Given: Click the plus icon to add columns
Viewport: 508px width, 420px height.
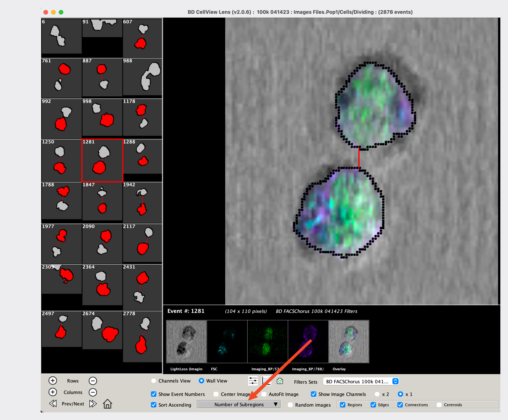Looking at the screenshot, I should pos(52,392).
